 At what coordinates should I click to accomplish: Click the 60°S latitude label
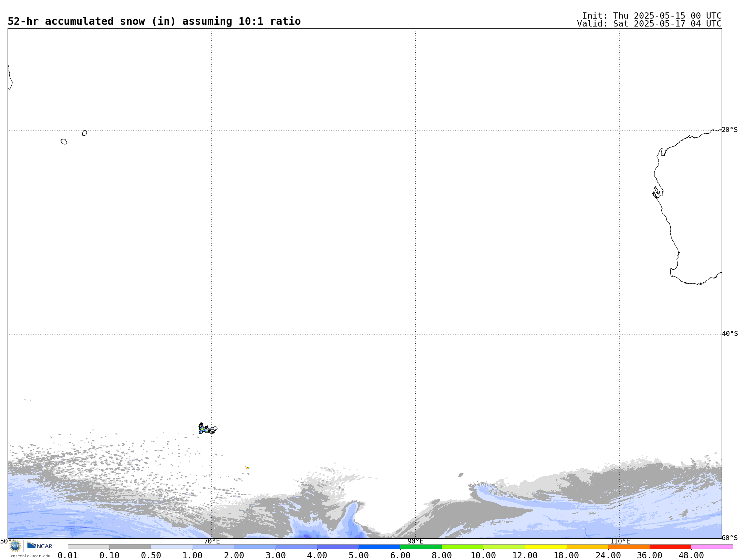click(730, 538)
